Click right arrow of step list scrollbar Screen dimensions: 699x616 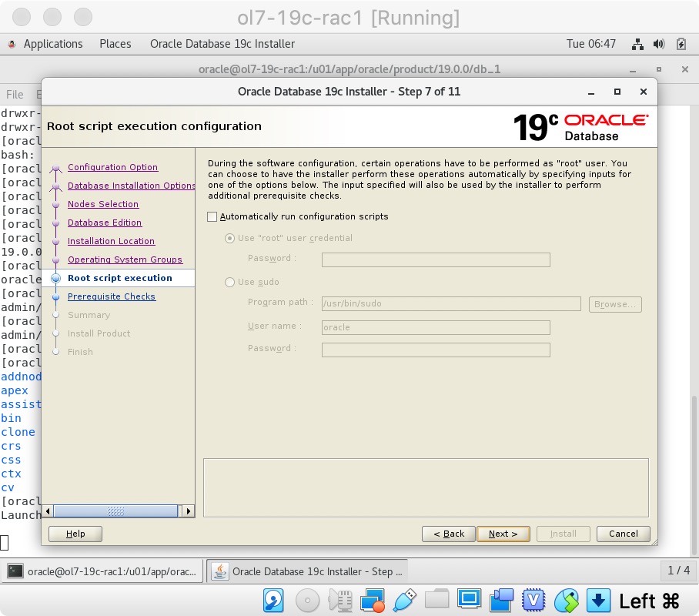pyautogui.click(x=189, y=511)
